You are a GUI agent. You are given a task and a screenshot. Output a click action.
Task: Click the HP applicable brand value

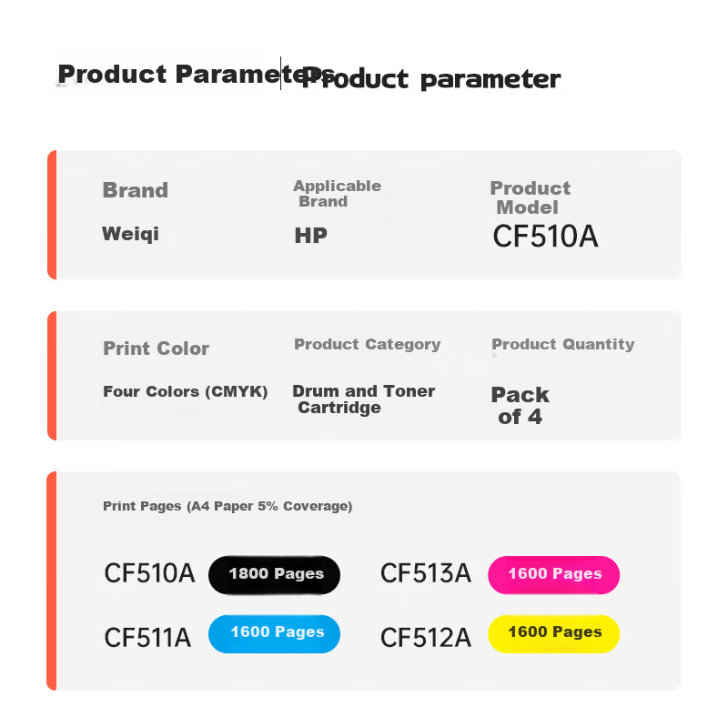[x=311, y=236]
